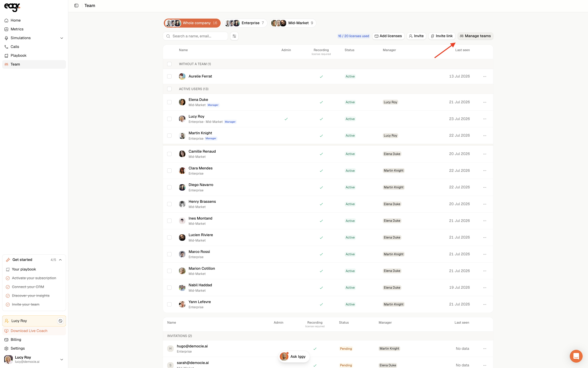The height and width of the screenshot is (368, 588).
Task: Click the Invite link button
Action: (442, 36)
